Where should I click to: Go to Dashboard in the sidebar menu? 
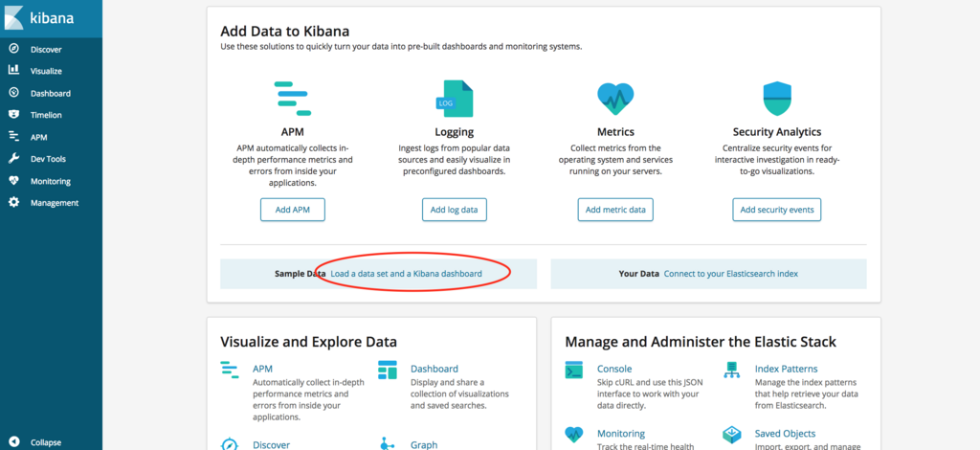point(51,93)
